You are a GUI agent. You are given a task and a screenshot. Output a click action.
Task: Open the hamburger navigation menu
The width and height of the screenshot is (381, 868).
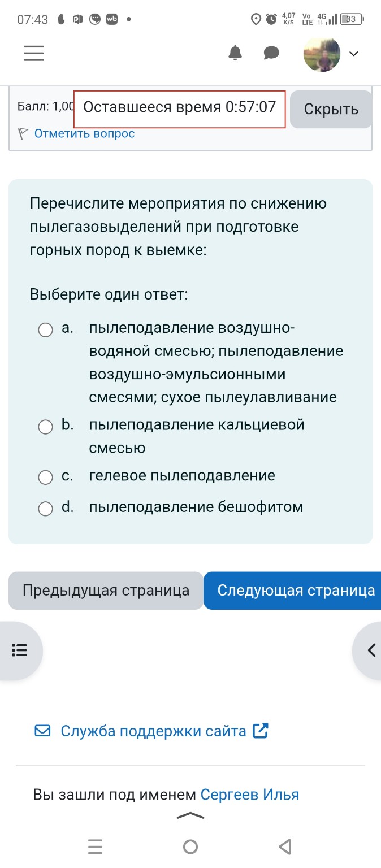click(33, 53)
